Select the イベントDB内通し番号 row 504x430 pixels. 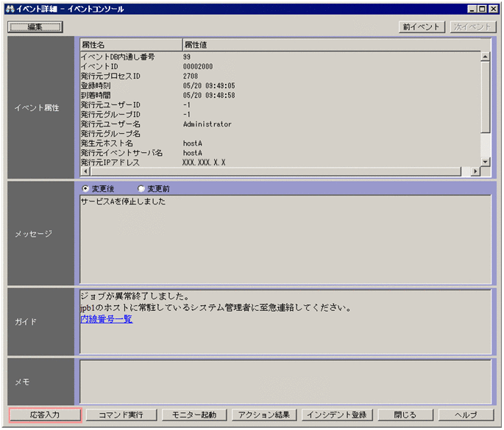pyautogui.click(x=280, y=57)
